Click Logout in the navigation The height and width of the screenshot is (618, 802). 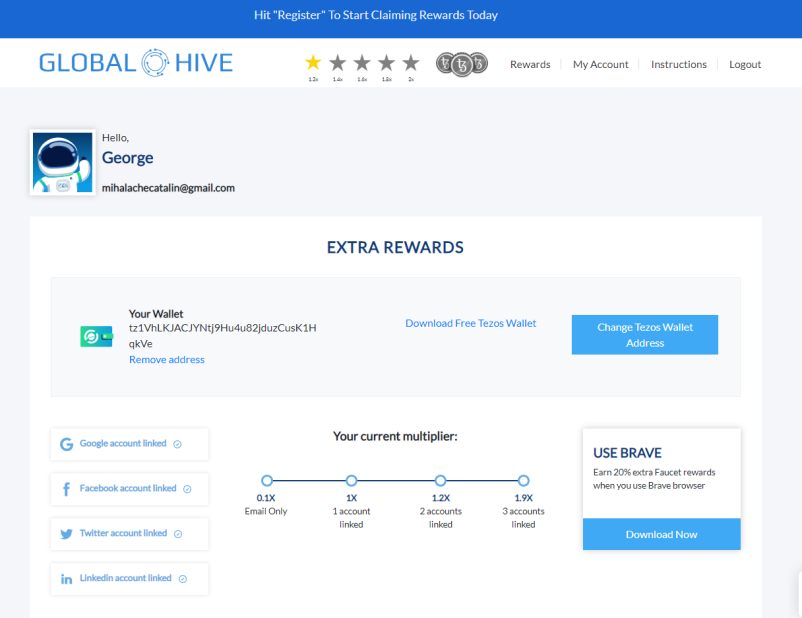pos(745,64)
